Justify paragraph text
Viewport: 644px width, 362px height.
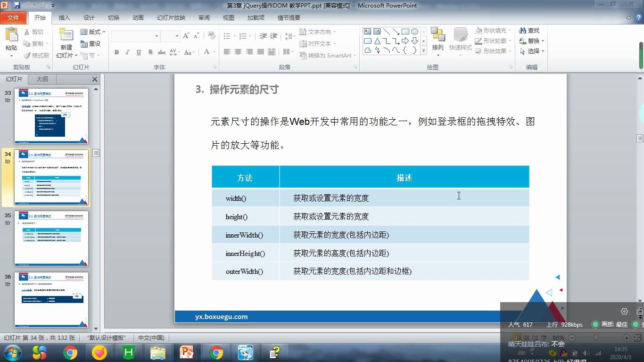point(260,52)
